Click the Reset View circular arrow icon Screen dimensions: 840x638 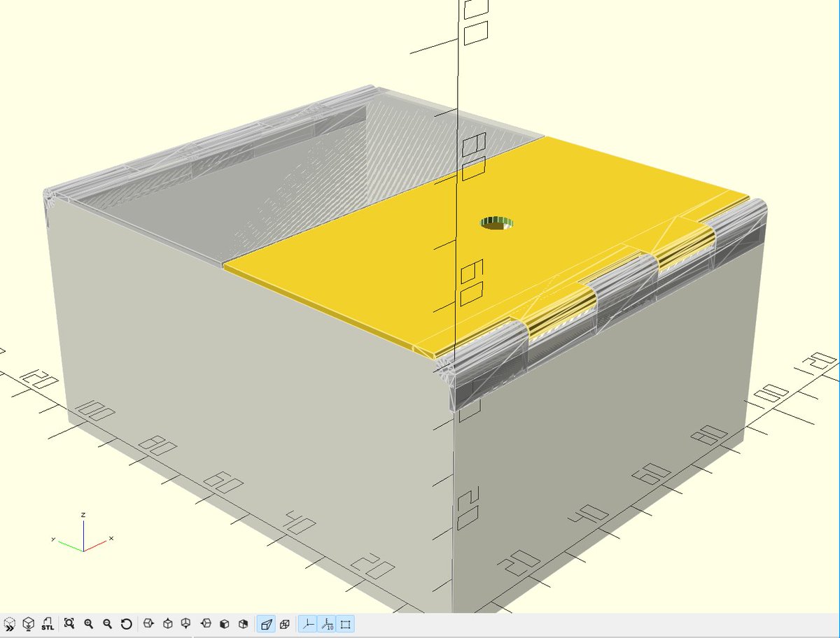(127, 625)
